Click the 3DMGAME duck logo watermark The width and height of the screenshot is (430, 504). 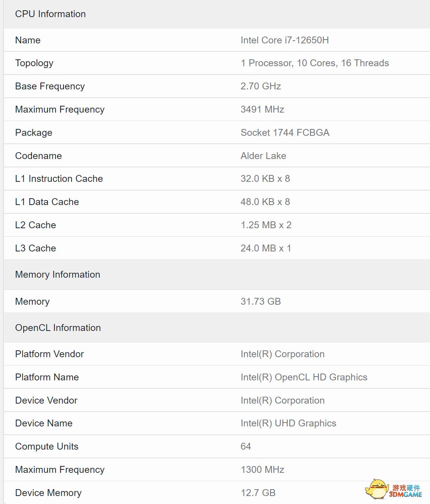393,489
